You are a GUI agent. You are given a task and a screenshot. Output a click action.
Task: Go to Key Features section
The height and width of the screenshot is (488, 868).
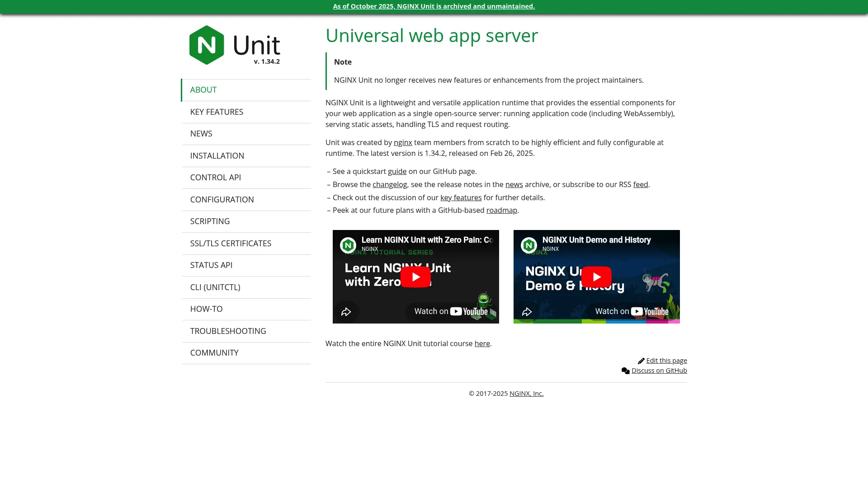coord(246,112)
